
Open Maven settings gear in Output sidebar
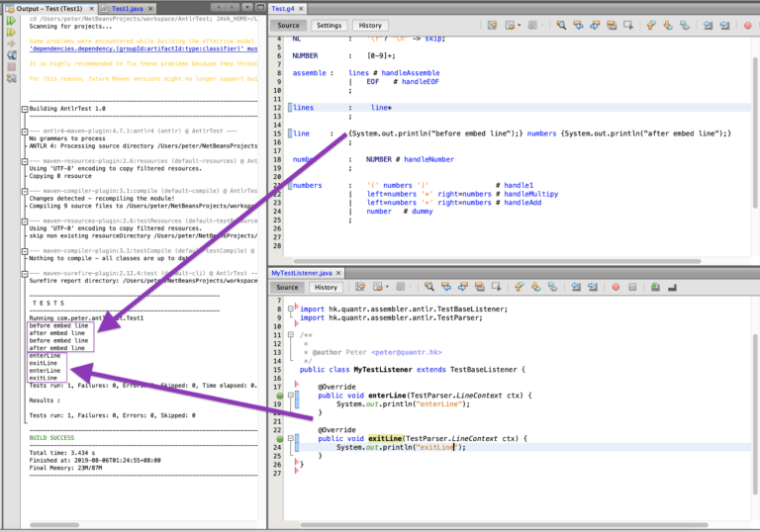coord(11,78)
